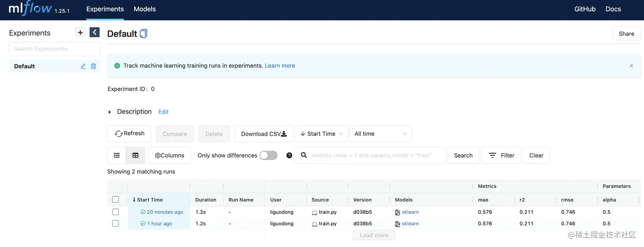Expand the Description section
This screenshot has height=247, width=644.
110,111
